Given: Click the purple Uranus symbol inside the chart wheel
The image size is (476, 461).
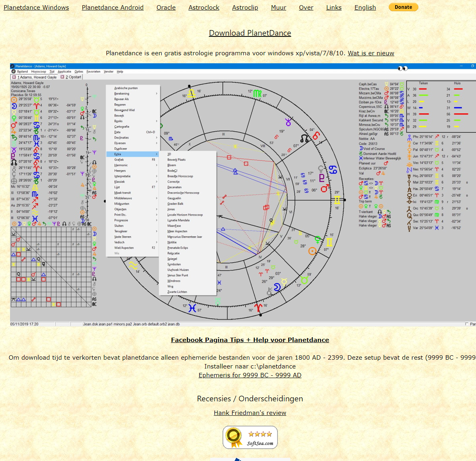Looking at the screenshot, I should (288, 122).
